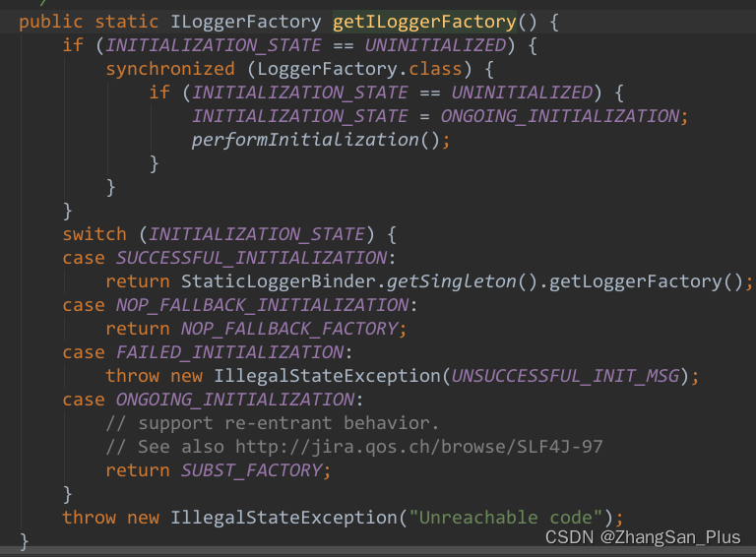
Task: Open the jira.qos.ch SLF4J-97 link
Action: pos(419,447)
